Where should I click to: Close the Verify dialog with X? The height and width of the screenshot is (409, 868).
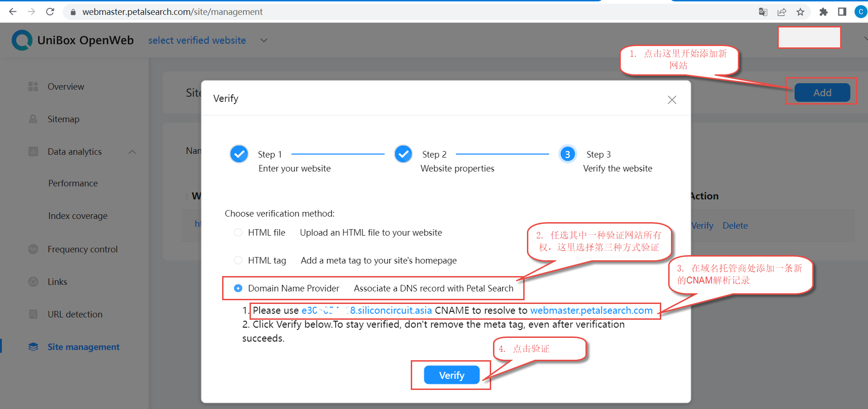672,100
